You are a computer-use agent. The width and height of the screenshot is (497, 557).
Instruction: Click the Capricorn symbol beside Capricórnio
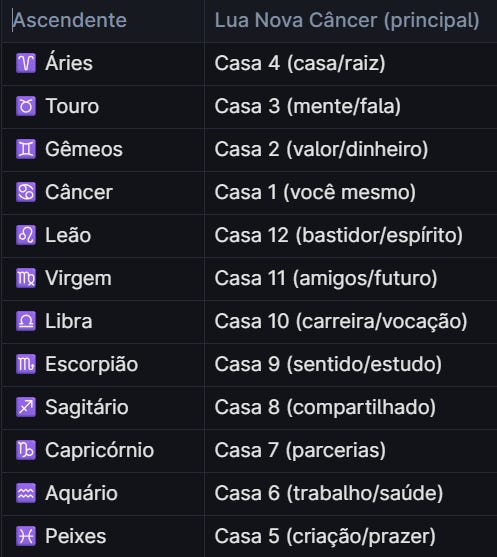tap(26, 450)
